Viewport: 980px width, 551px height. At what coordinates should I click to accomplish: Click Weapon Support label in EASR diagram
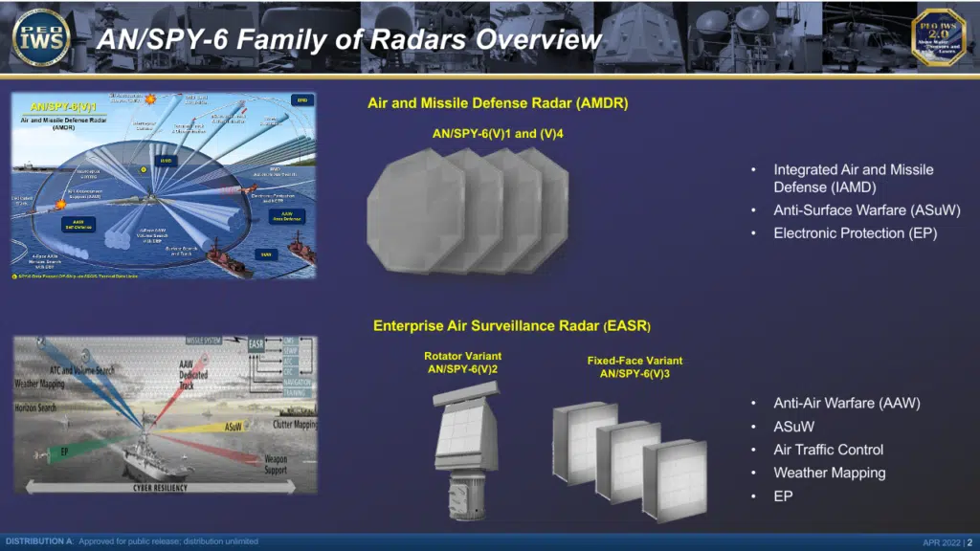pos(276,464)
